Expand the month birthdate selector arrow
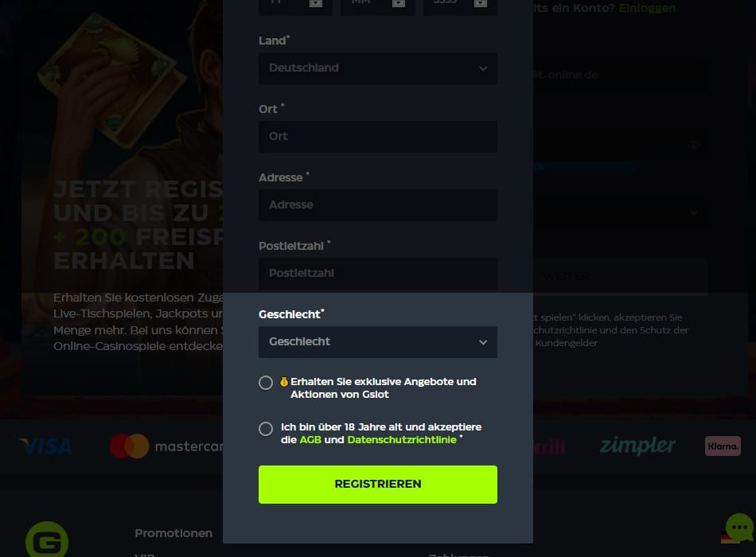This screenshot has height=557, width=756. 398,3
